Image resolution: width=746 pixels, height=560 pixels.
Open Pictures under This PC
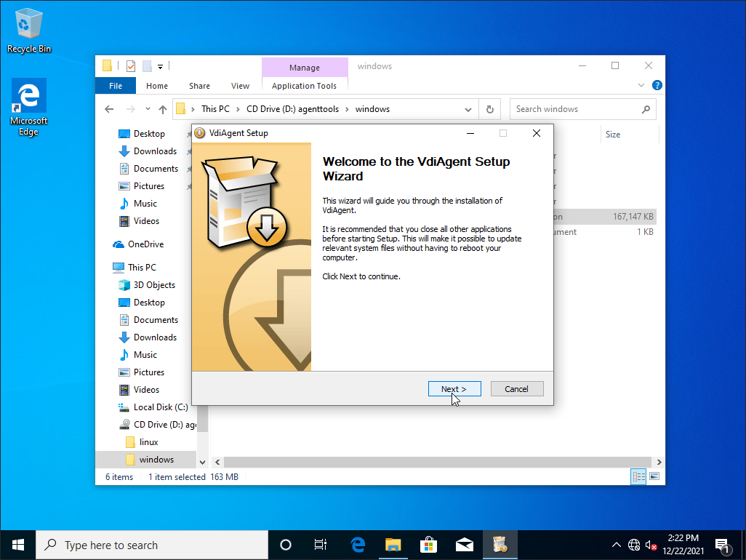pos(149,372)
